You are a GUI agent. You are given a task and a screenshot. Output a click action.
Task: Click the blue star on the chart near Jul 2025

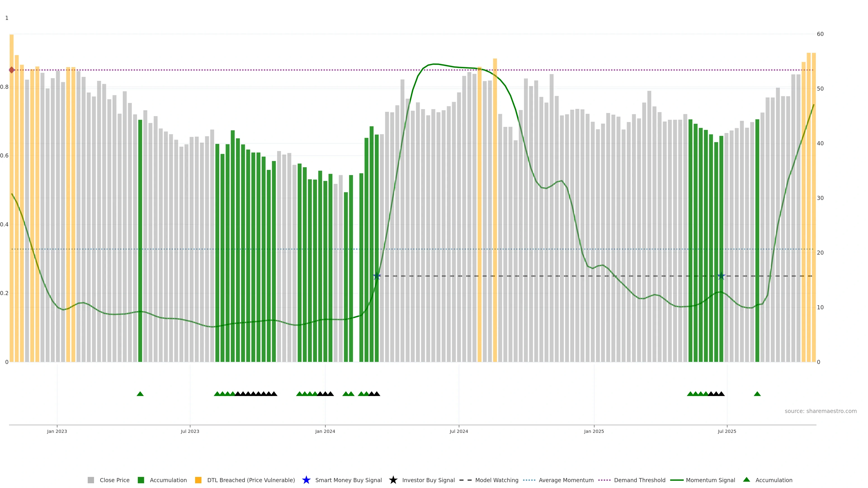(721, 276)
